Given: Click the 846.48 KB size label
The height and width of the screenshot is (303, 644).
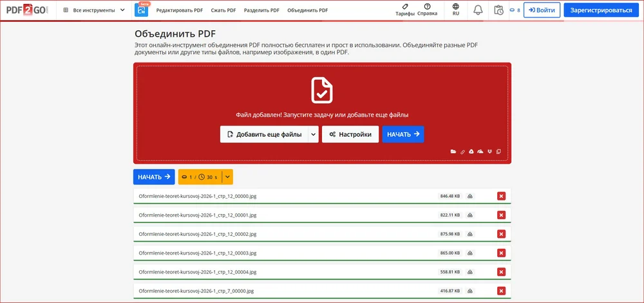Looking at the screenshot, I should (450, 196).
